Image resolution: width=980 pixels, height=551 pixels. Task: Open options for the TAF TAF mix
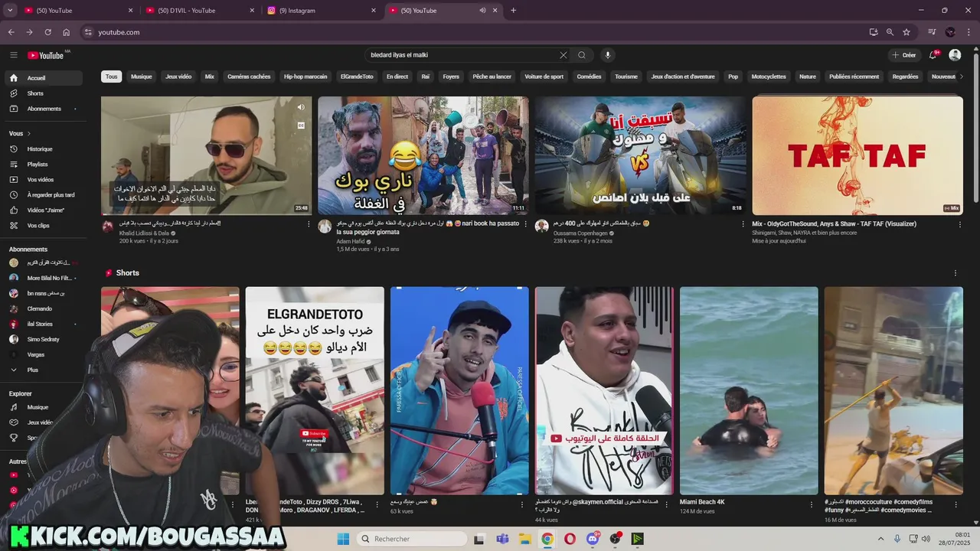(960, 224)
